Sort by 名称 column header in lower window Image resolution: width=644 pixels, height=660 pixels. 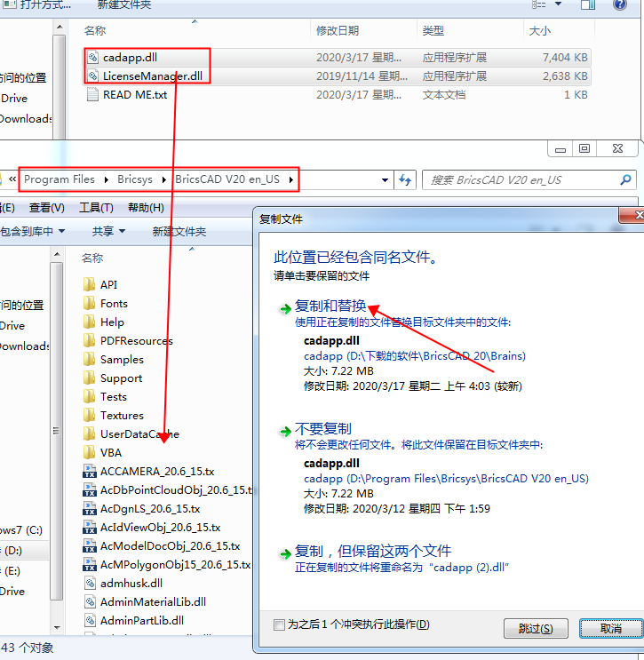click(92, 258)
